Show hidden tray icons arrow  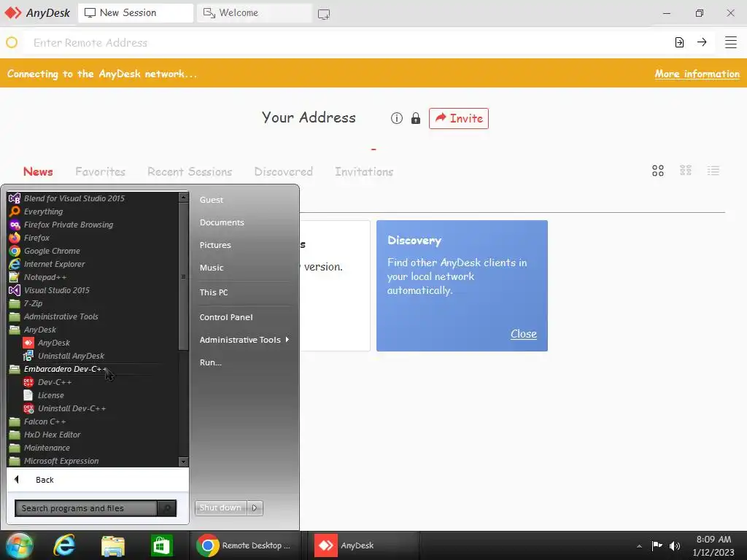639,546
